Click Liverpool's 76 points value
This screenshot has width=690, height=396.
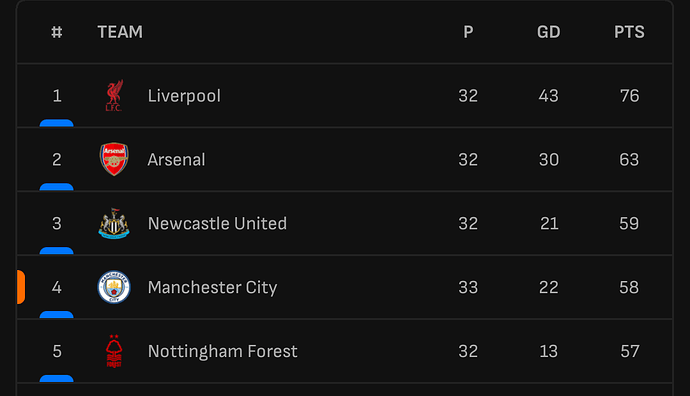(629, 96)
